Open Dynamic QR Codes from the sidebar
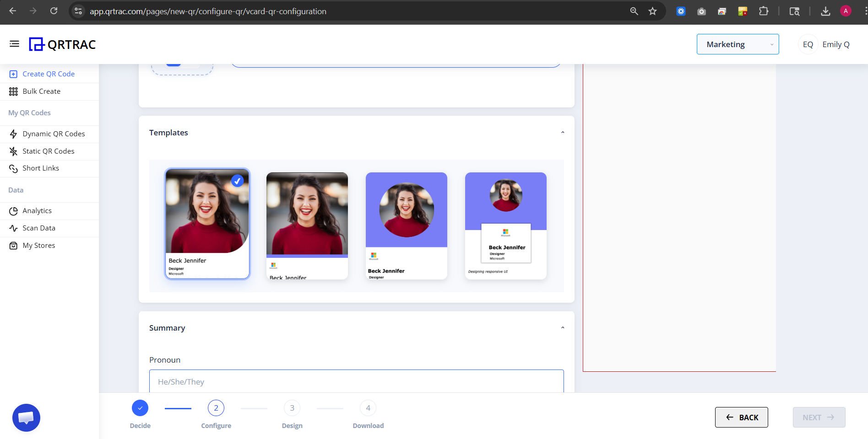 (x=54, y=134)
